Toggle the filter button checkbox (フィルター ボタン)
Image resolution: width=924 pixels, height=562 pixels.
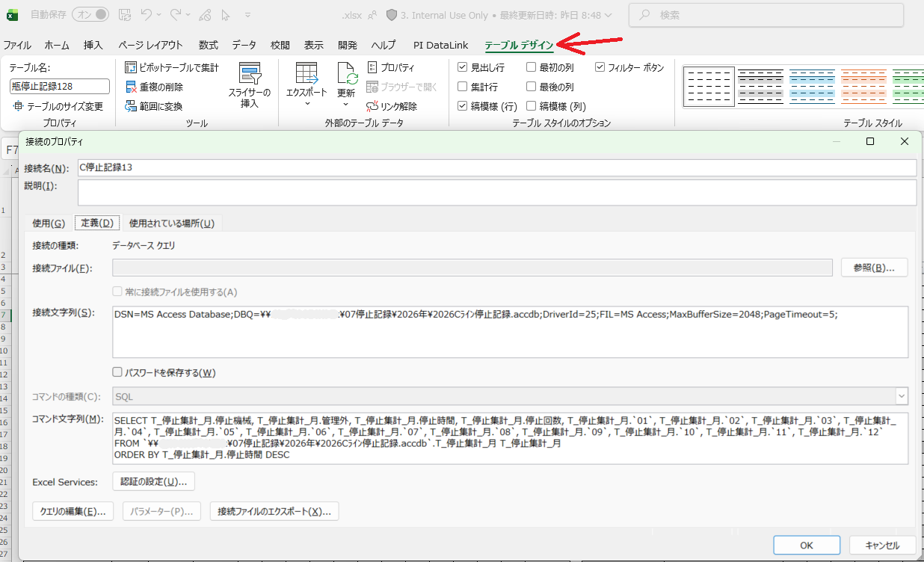click(600, 67)
